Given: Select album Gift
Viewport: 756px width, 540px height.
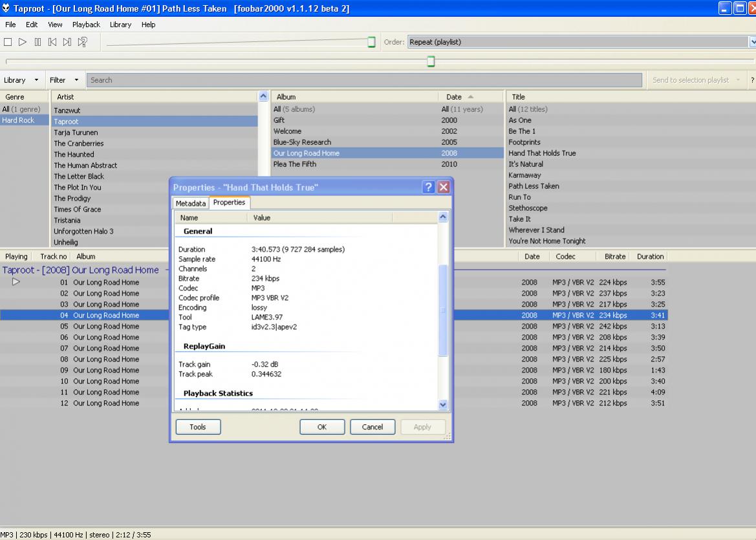Looking at the screenshot, I should pyautogui.click(x=387, y=120).
